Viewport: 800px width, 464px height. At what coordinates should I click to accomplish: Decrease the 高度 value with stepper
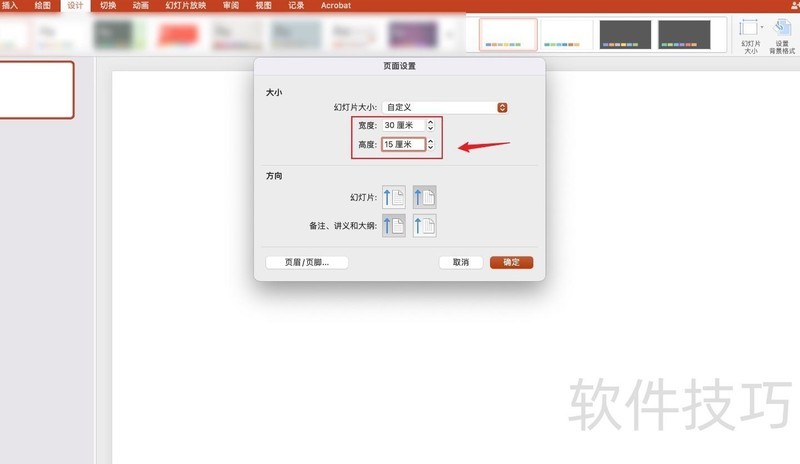click(431, 148)
